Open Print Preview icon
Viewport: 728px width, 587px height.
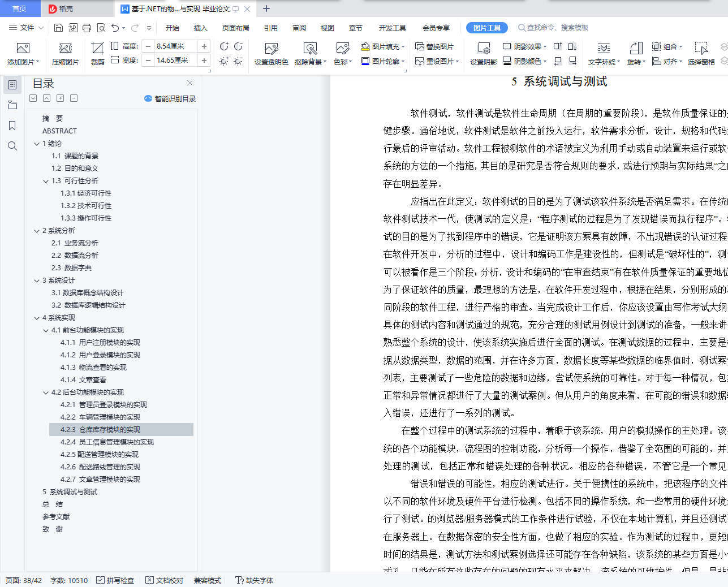[x=101, y=28]
